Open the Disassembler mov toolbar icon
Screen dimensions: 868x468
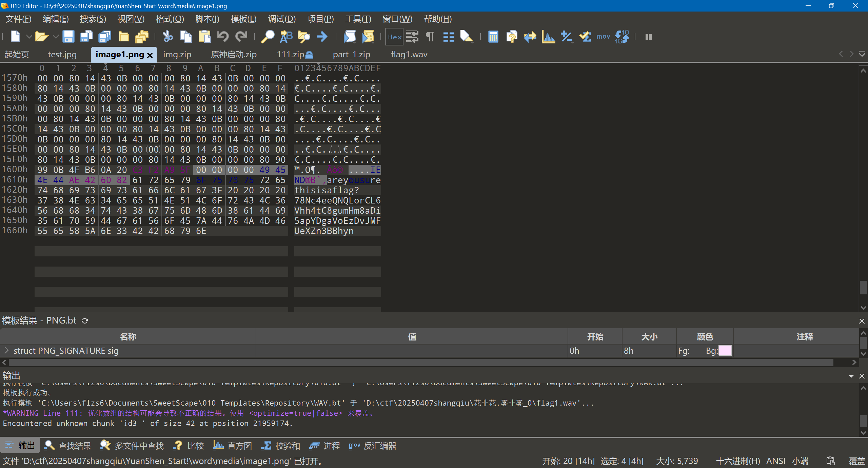pyautogui.click(x=603, y=37)
